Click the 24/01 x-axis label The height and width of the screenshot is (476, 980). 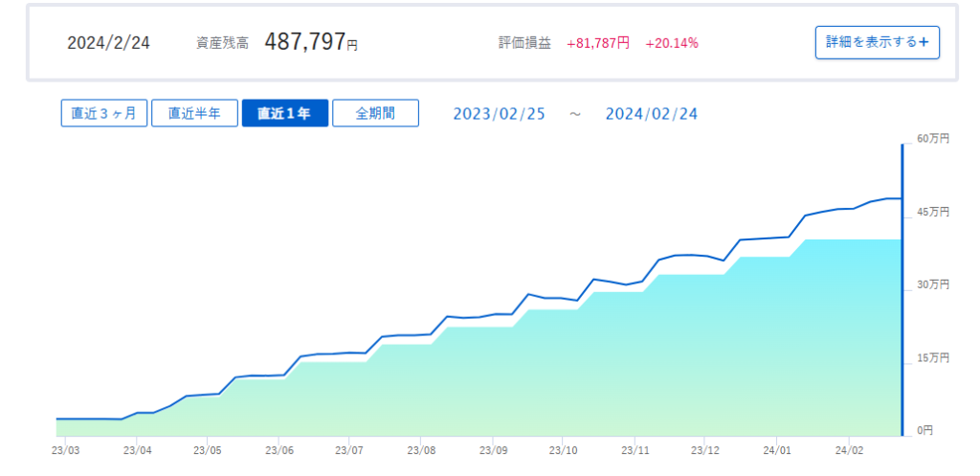(777, 450)
